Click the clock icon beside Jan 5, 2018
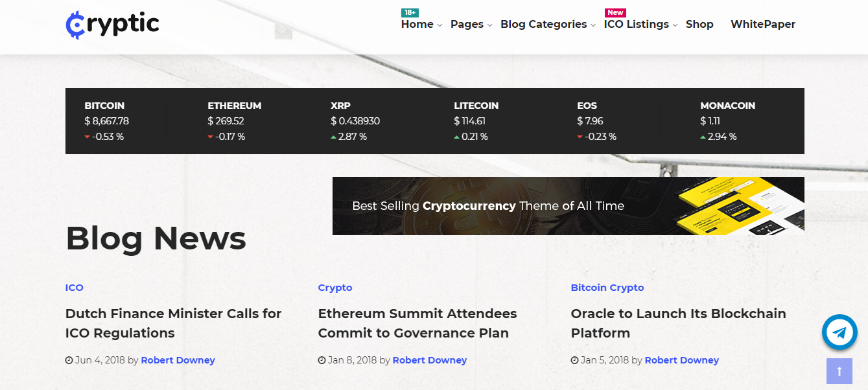868x390 pixels. tap(575, 360)
